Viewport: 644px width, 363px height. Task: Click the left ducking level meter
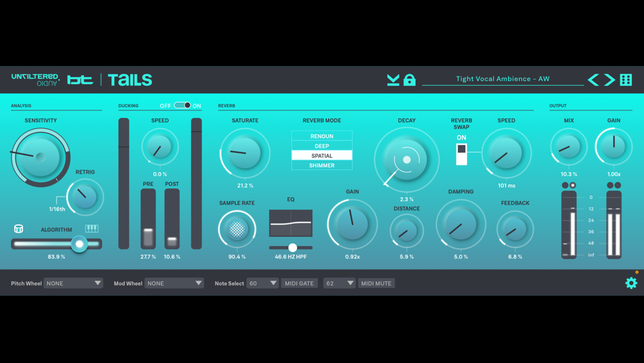(124, 184)
